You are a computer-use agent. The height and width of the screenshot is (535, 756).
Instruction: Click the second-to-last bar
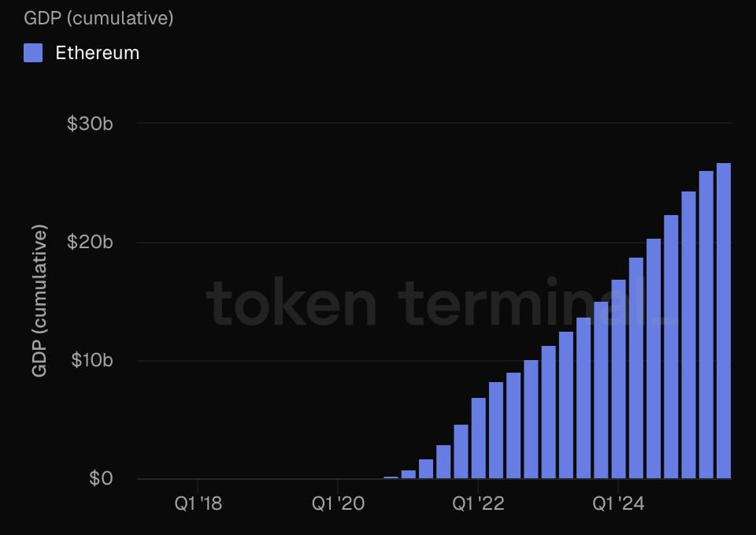click(x=706, y=325)
